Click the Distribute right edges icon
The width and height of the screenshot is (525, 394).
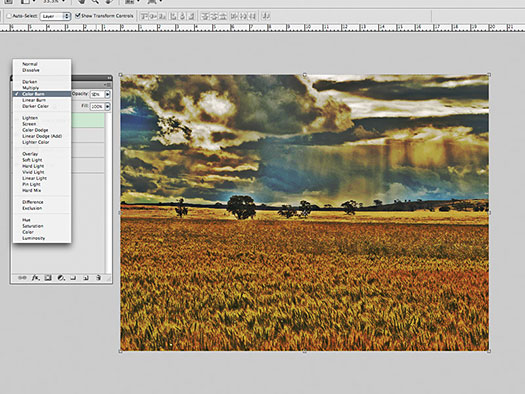tap(252, 16)
